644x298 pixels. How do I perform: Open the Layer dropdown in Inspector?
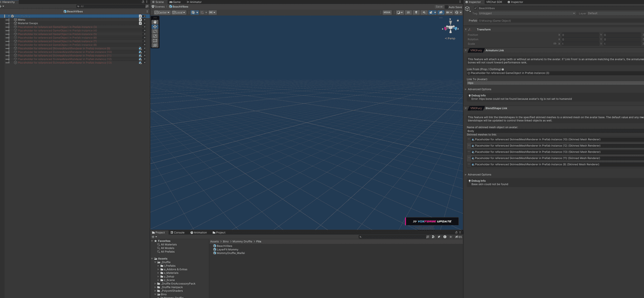click(615, 13)
